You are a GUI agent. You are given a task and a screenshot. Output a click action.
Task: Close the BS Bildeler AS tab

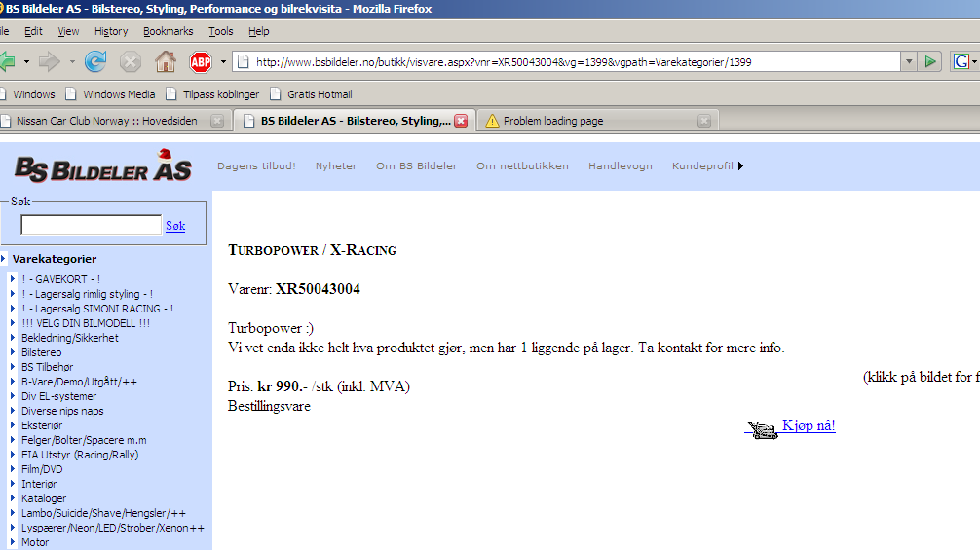pos(461,121)
